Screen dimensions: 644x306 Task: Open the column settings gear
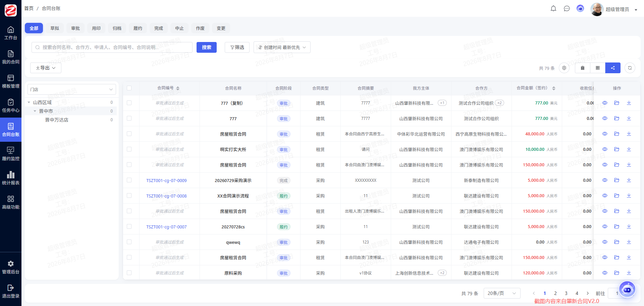(564, 68)
